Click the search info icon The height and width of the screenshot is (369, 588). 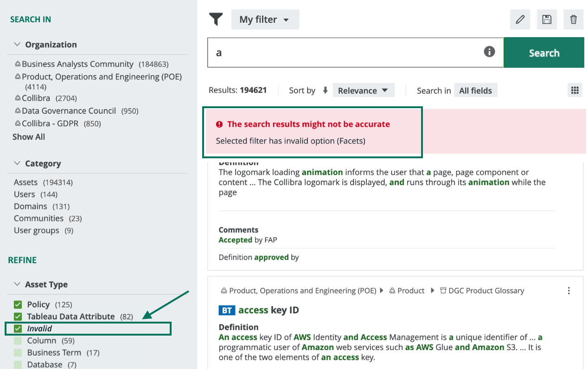[489, 52]
